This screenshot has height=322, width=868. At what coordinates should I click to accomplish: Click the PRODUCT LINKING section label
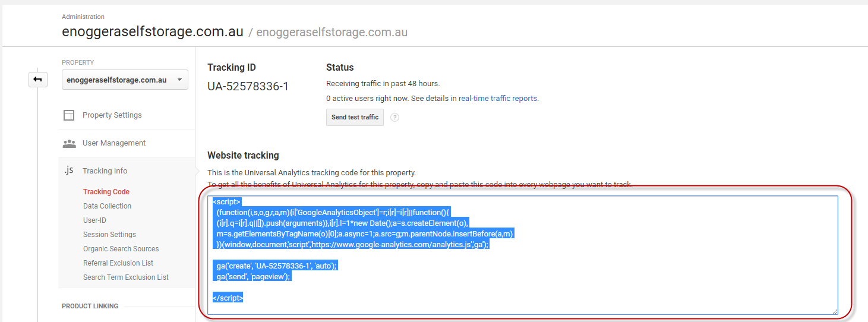[x=90, y=307]
